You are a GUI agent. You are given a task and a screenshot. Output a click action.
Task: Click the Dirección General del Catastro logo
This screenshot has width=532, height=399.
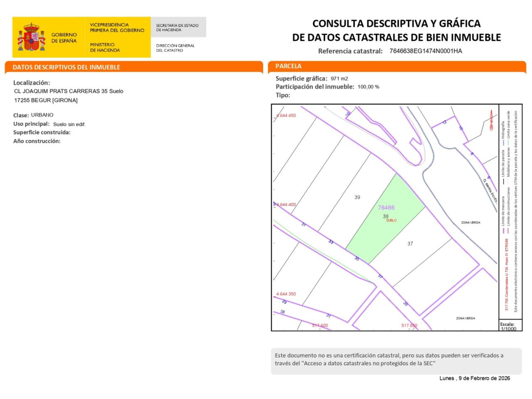point(175,48)
